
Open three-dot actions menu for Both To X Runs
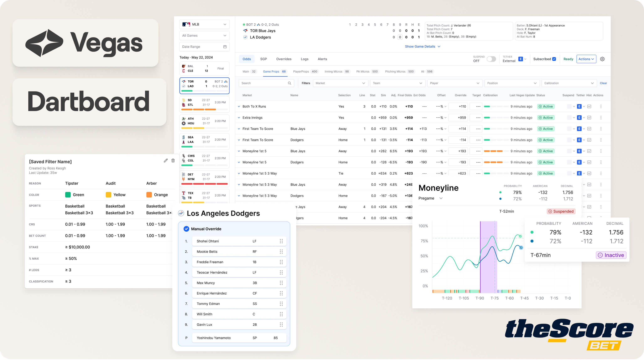pyautogui.click(x=601, y=106)
